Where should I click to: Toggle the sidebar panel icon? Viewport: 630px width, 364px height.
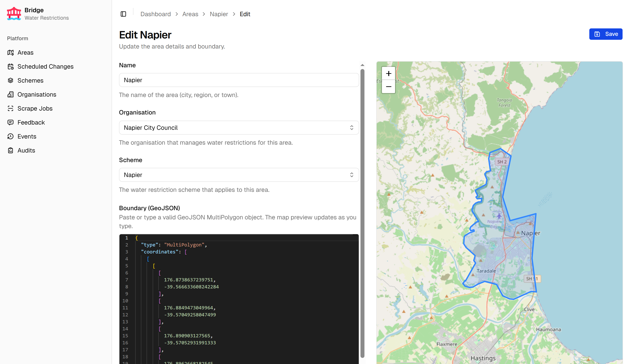123,14
